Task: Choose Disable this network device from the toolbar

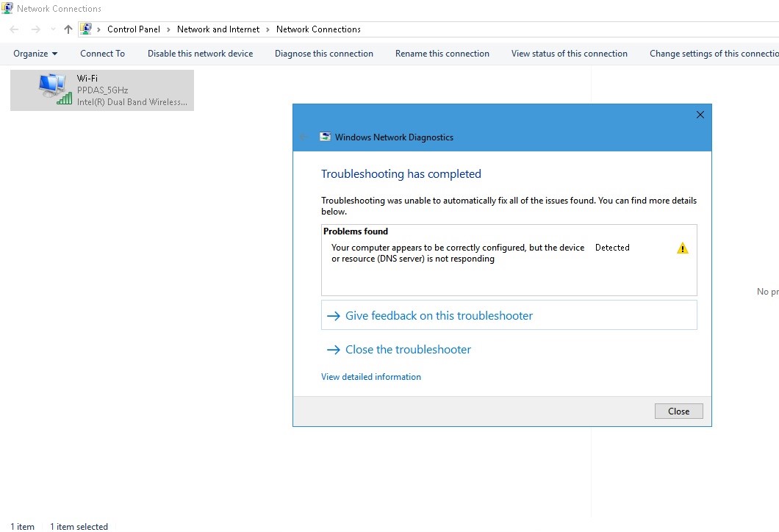Action: tap(200, 53)
